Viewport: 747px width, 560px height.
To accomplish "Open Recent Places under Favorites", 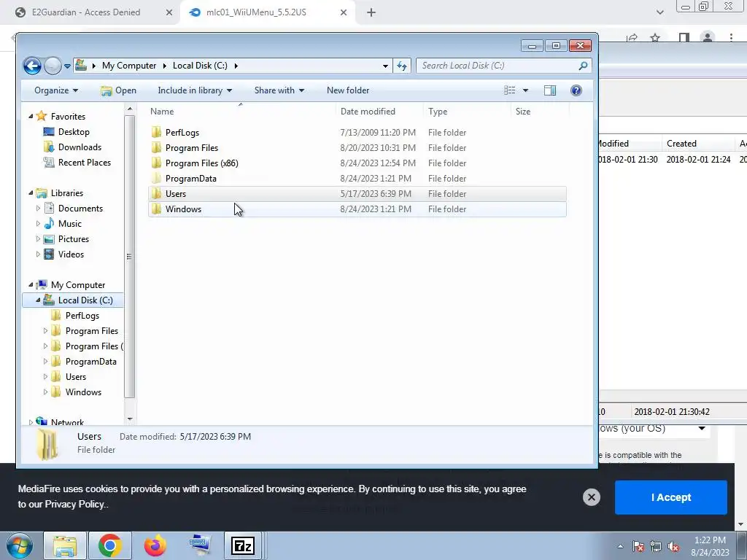I will click(x=77, y=163).
